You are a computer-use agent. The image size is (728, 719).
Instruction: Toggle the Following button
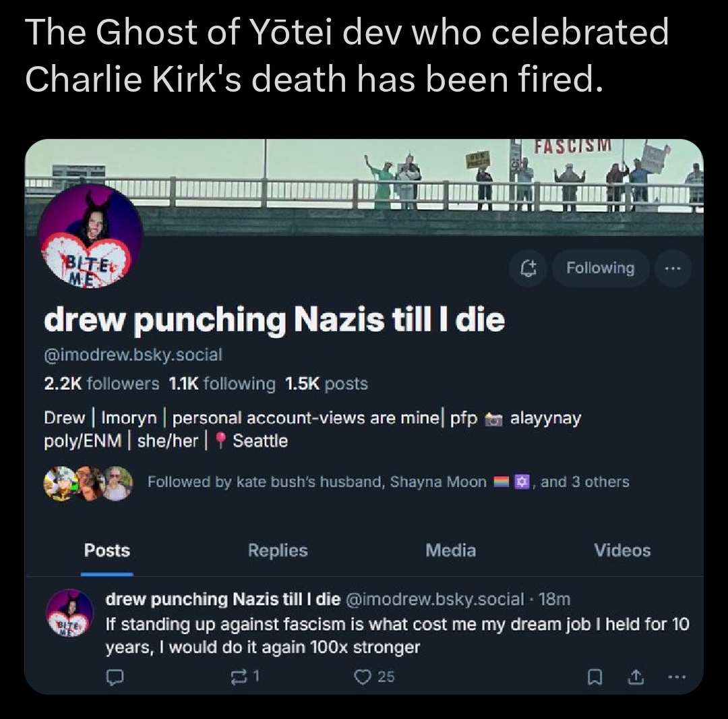600,268
